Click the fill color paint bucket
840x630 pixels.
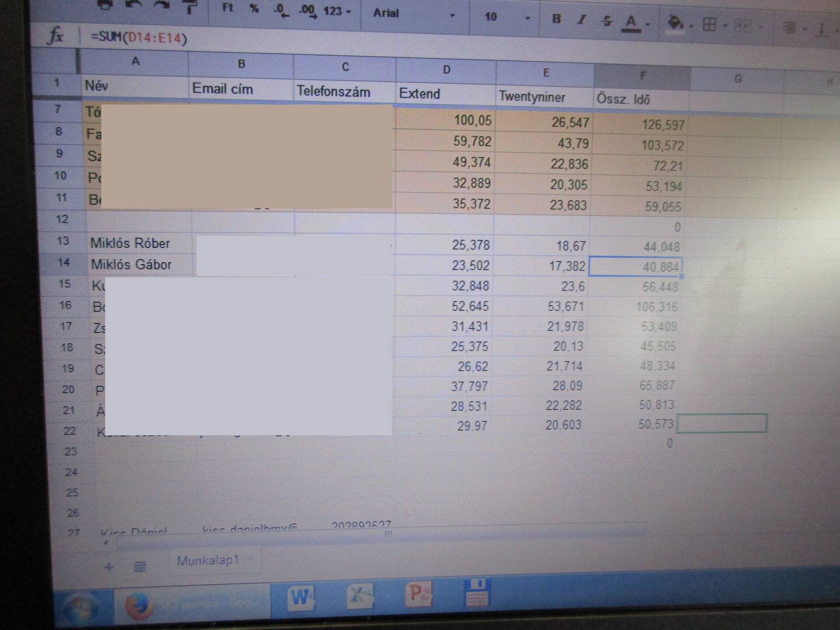(x=675, y=22)
